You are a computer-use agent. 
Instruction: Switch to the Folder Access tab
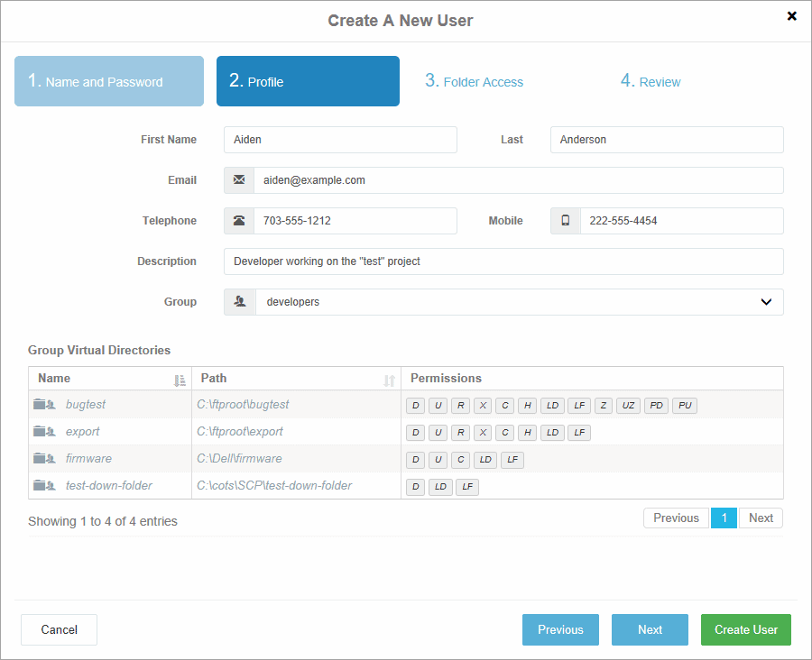coord(474,81)
